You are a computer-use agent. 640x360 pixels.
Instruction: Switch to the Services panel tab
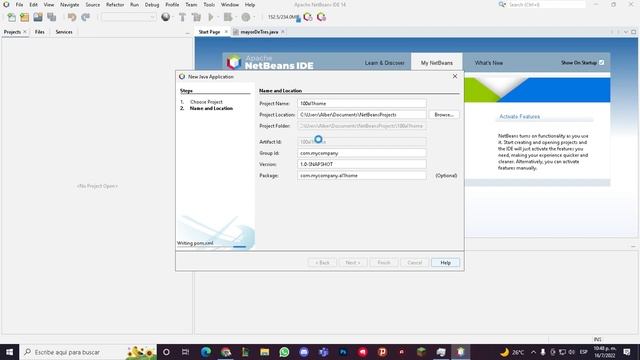pyautogui.click(x=64, y=32)
